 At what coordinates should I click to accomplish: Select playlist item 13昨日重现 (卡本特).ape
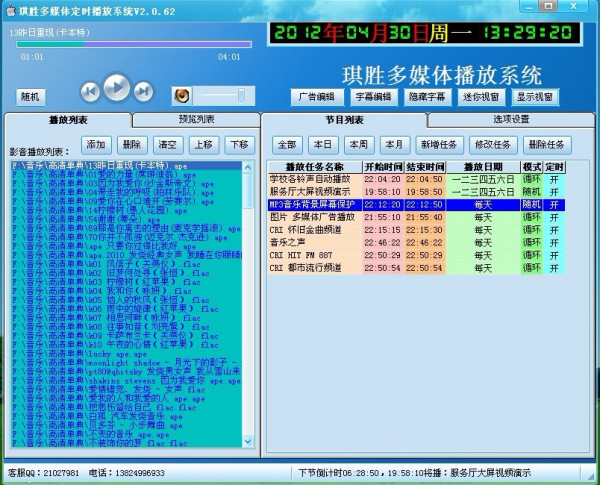coord(127,166)
